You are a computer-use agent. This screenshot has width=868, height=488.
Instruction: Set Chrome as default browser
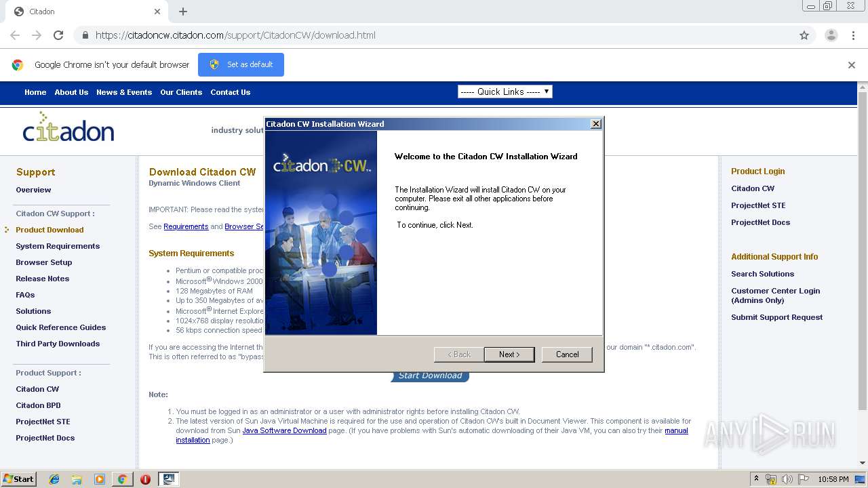click(241, 65)
